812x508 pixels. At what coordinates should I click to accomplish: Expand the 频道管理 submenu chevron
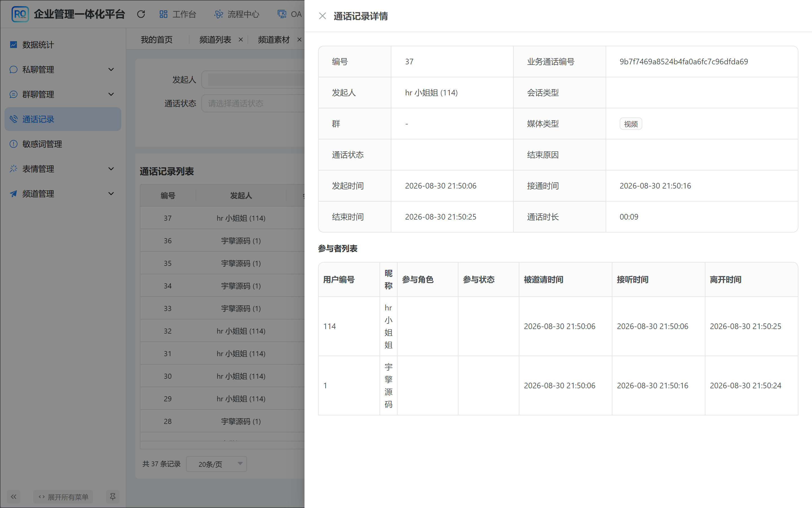(x=111, y=194)
